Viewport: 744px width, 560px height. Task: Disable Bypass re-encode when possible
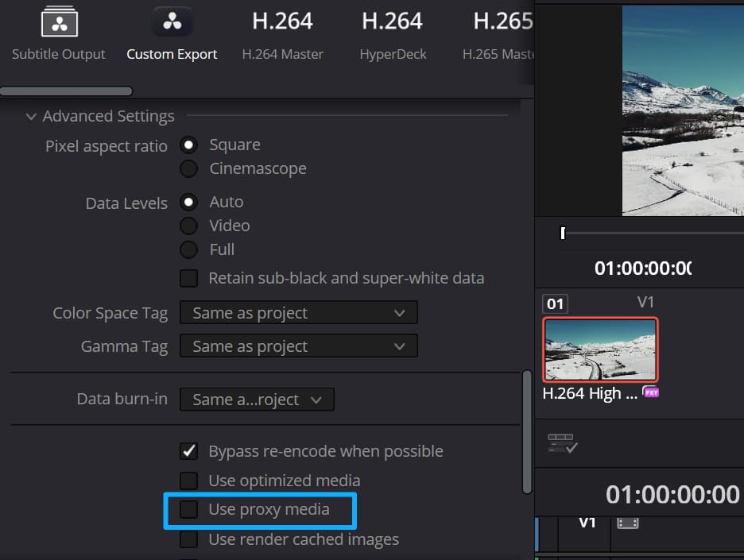[188, 451]
